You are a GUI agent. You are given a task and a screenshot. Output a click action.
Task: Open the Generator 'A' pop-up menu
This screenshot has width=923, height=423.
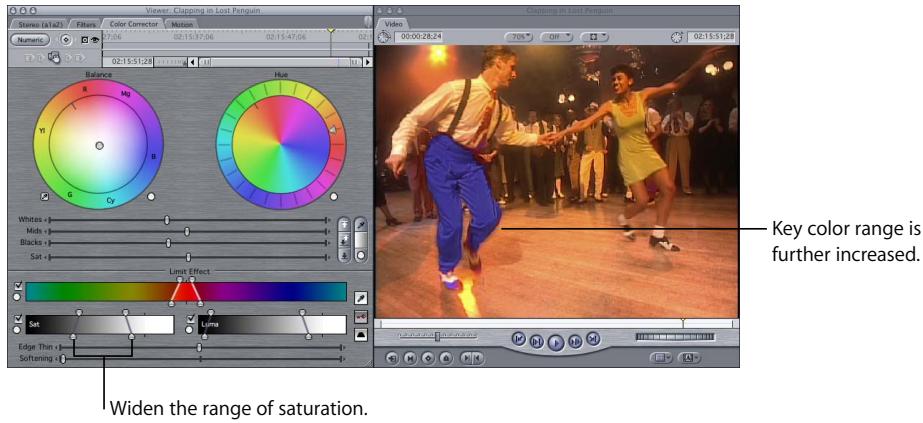[690, 357]
